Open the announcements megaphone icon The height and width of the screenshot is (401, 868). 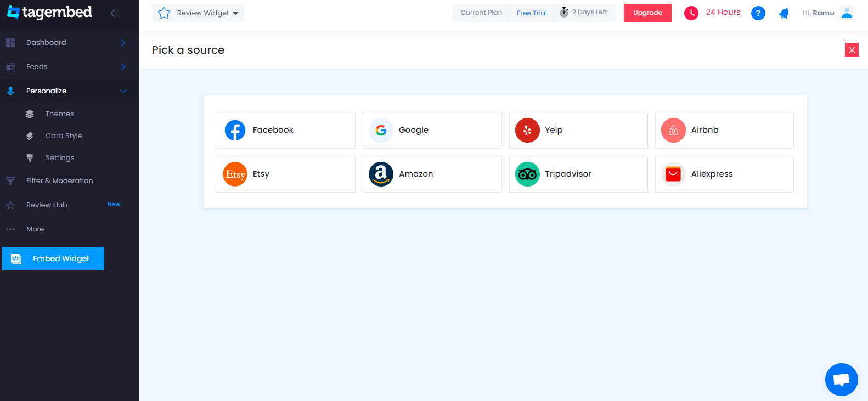coord(784,13)
